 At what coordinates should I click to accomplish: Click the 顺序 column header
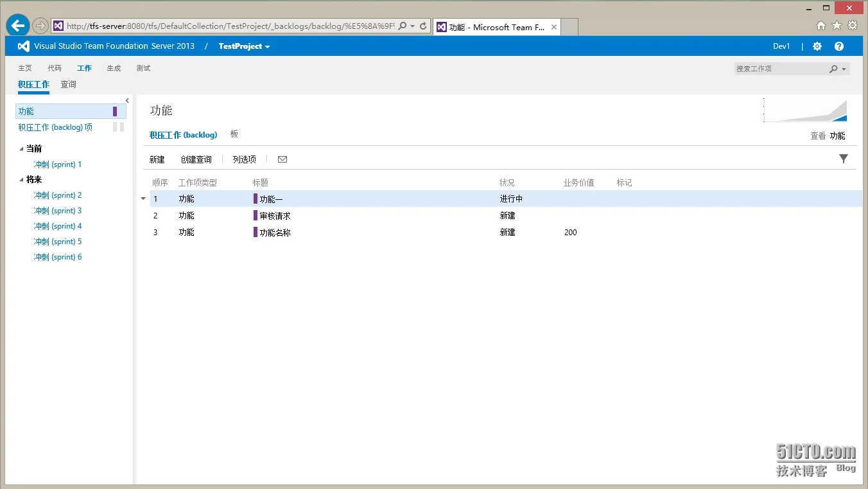160,182
